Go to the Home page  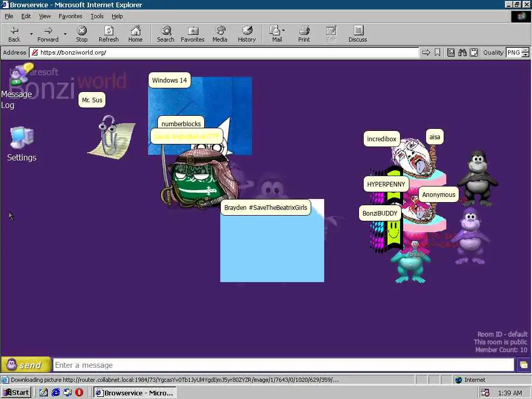pos(136,34)
